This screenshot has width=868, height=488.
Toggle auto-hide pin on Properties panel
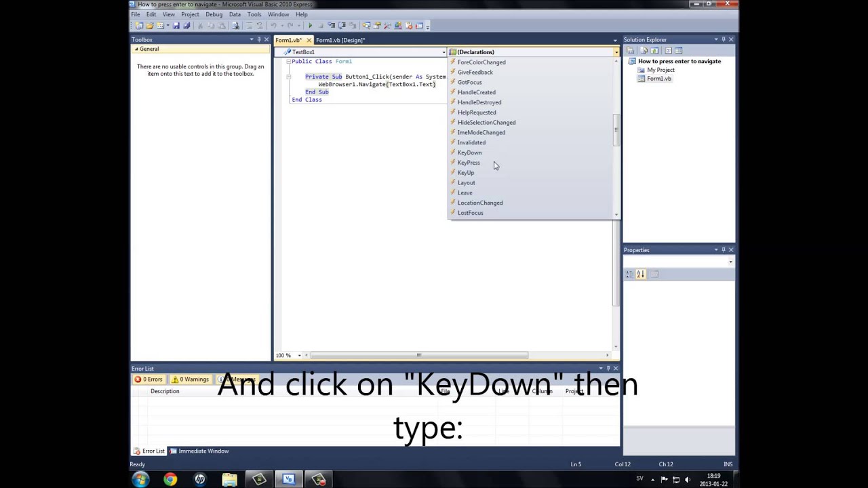tap(724, 250)
